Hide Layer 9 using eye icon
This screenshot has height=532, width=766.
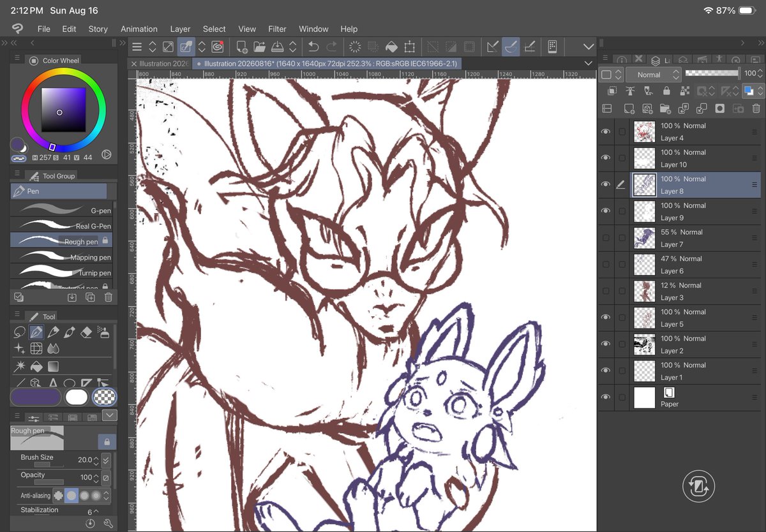tap(606, 211)
